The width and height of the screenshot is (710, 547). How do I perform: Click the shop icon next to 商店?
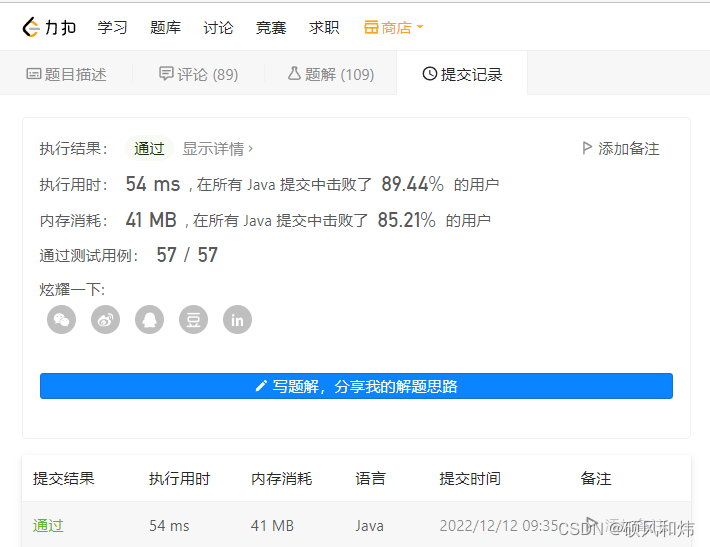coord(371,28)
